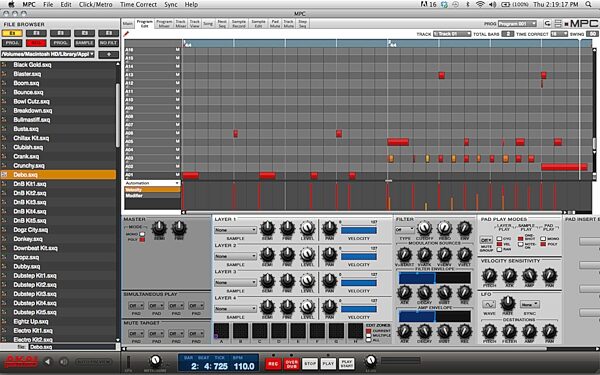Enable Sample Play Note-On mode
600x375 pixels.
[x=520, y=244]
